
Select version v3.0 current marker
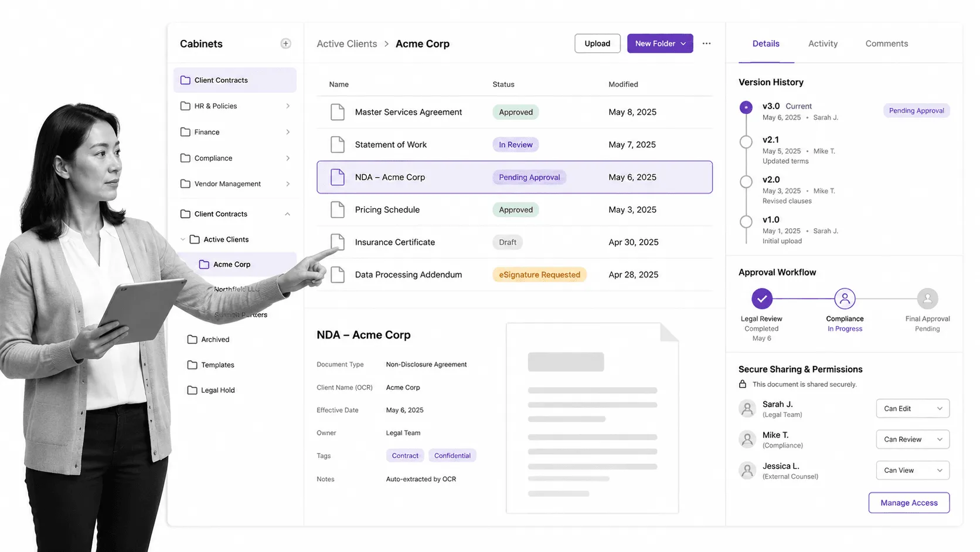[x=746, y=107]
